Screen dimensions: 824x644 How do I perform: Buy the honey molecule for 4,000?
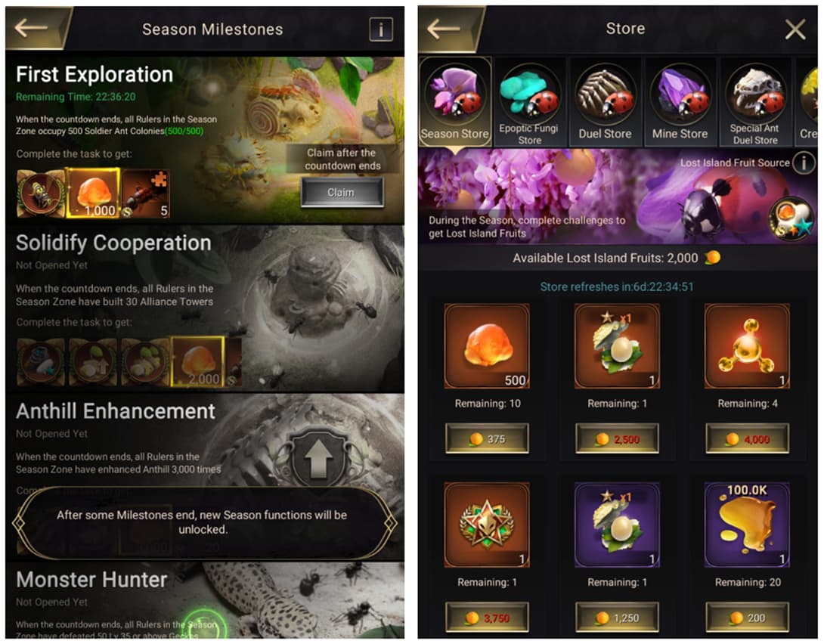[747, 438]
